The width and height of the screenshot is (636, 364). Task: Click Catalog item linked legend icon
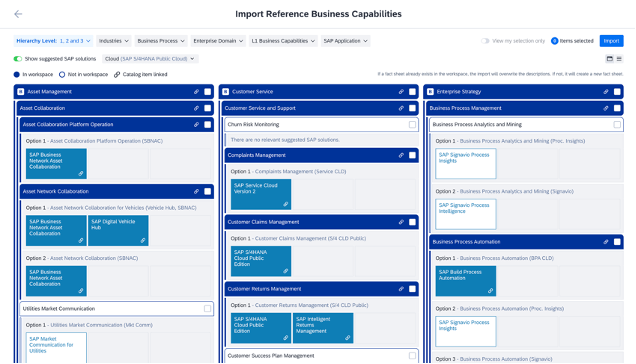pyautogui.click(x=117, y=75)
